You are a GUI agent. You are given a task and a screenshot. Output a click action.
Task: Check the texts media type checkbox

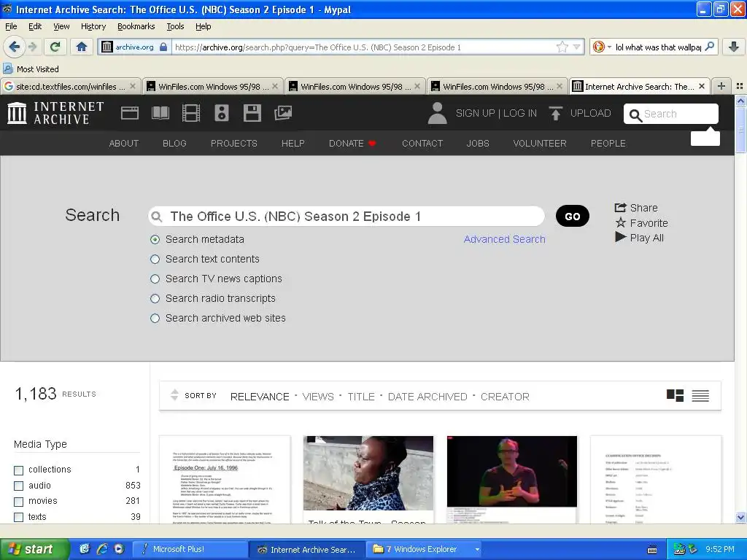(x=18, y=517)
